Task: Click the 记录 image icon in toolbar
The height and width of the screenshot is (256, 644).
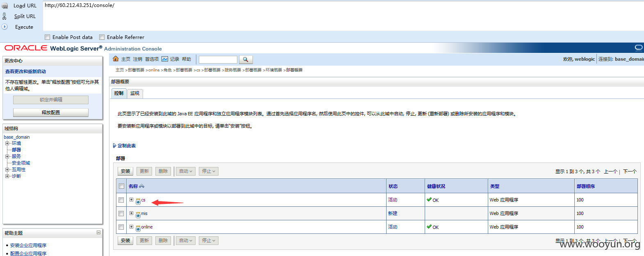Action: coord(165,59)
